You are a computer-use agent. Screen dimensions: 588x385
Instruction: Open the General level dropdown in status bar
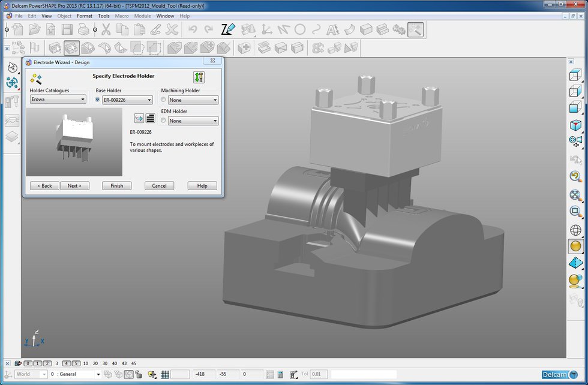[x=98, y=374]
